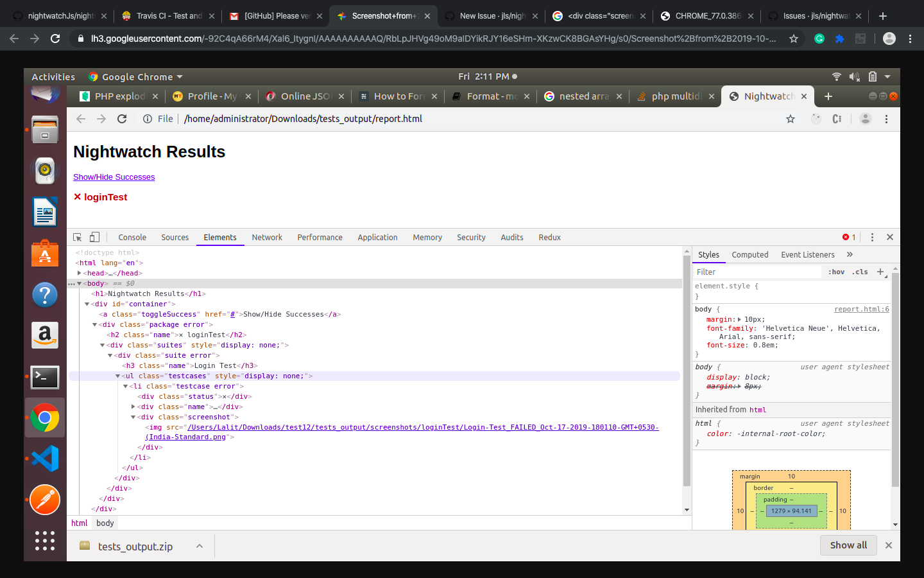The width and height of the screenshot is (924, 578).
Task: Switch to the Redux tab
Action: click(x=550, y=237)
